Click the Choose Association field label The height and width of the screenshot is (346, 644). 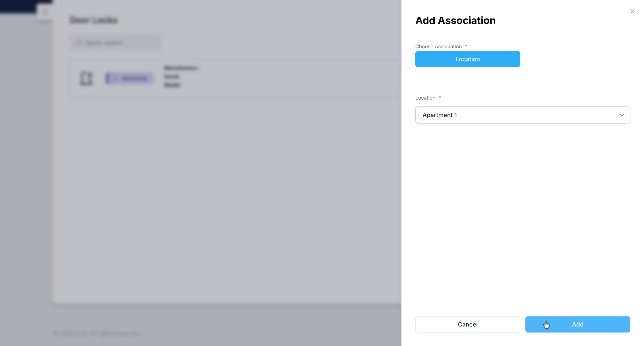438,46
